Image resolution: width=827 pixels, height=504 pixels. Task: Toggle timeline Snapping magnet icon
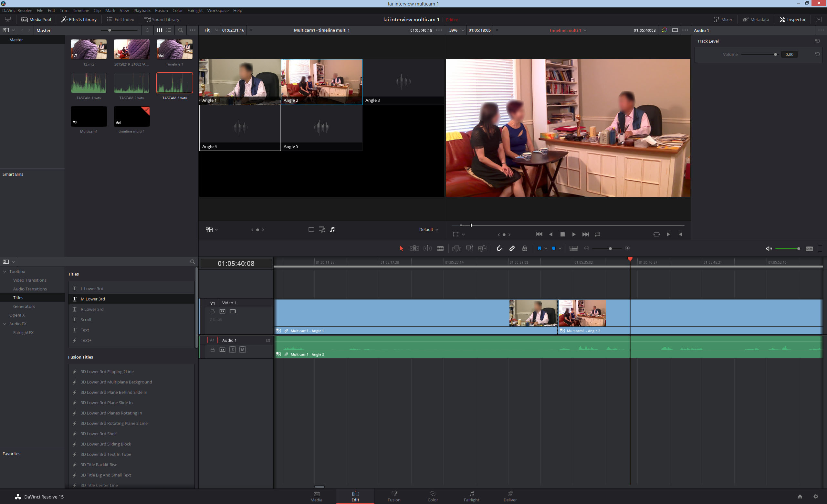499,248
